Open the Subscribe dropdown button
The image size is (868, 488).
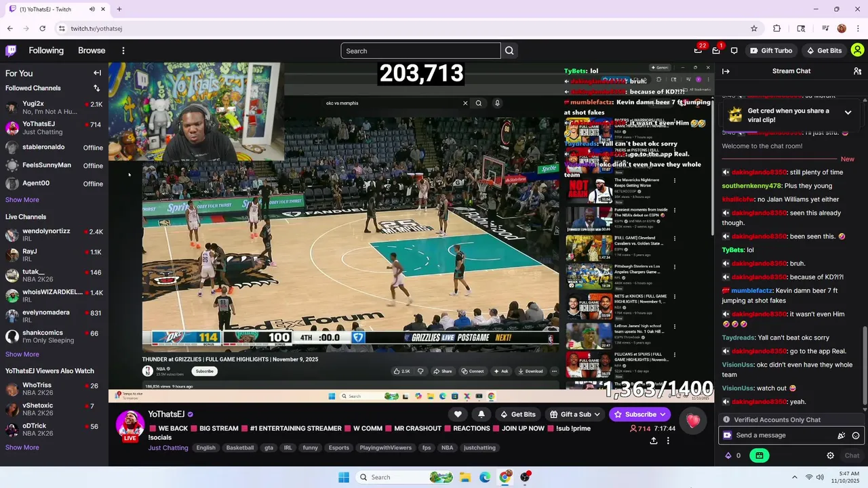click(x=639, y=414)
